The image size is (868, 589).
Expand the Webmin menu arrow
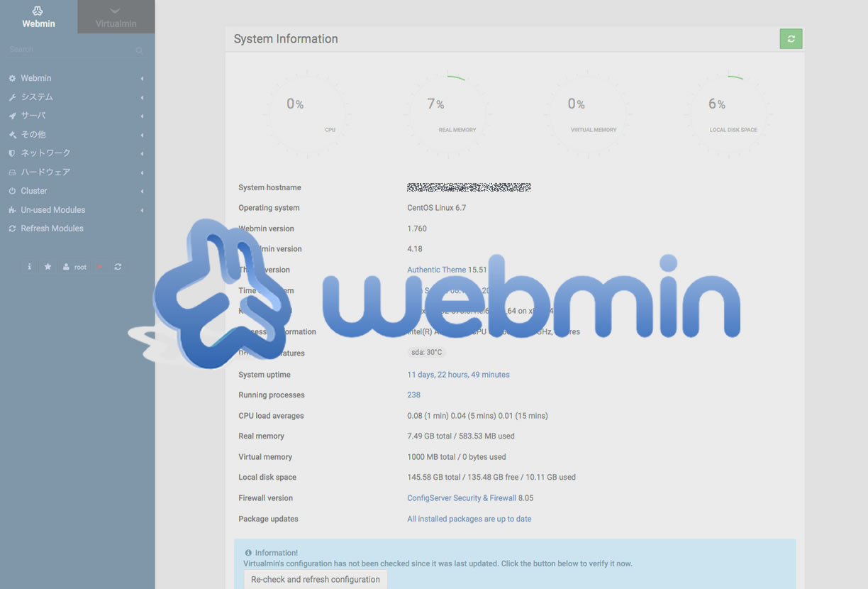[142, 78]
